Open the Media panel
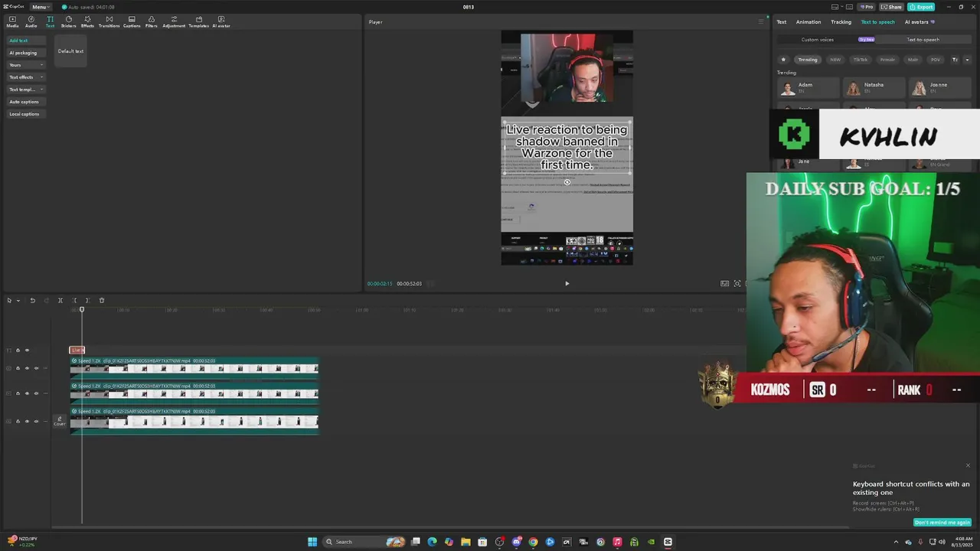The width and height of the screenshot is (980, 551). coord(12,21)
